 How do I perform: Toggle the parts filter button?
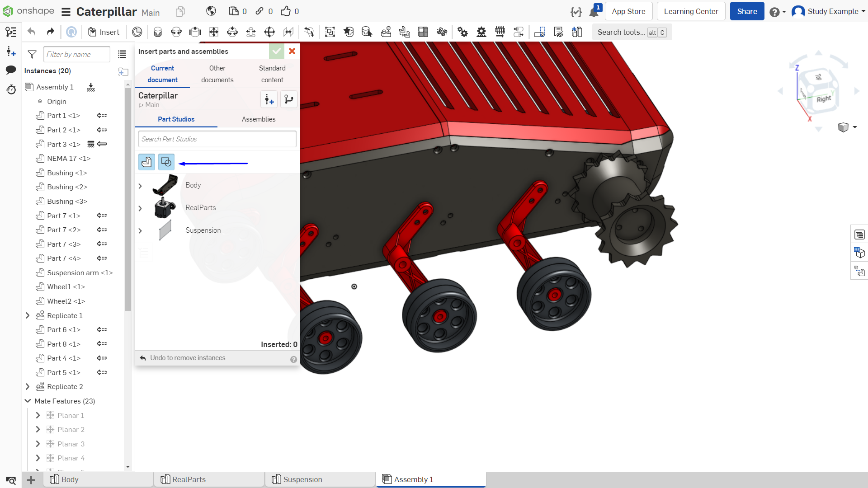click(x=146, y=162)
